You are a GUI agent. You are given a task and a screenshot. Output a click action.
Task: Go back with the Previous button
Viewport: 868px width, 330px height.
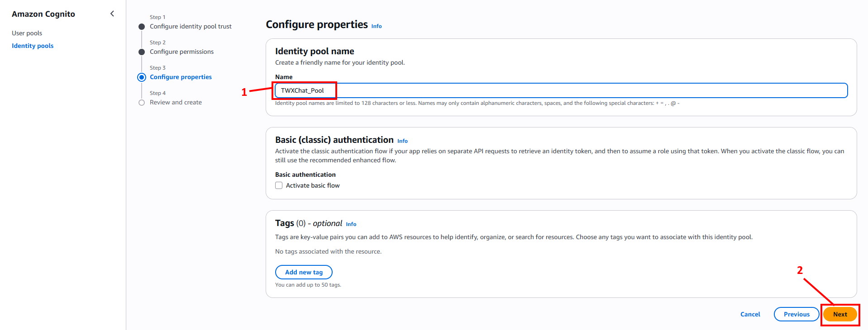(796, 314)
